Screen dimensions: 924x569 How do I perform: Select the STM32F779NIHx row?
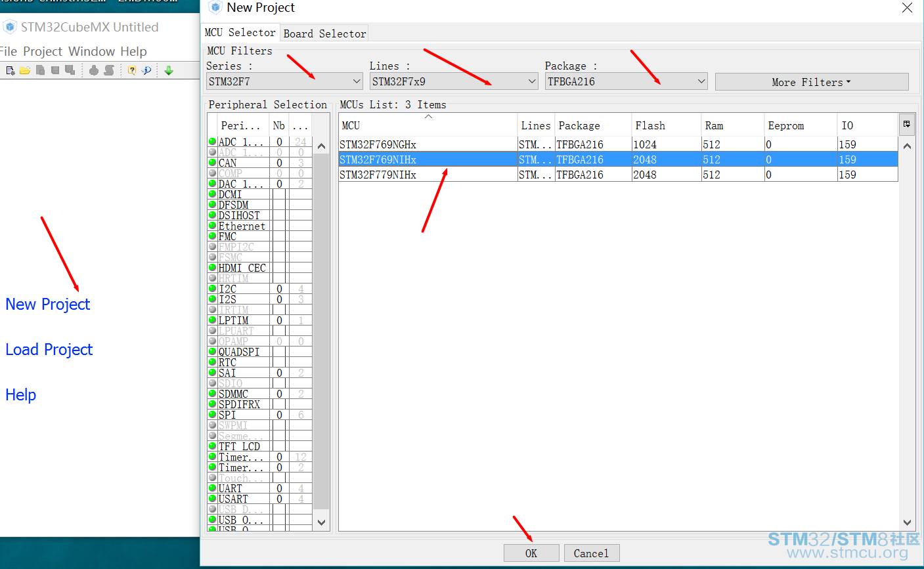tap(618, 175)
